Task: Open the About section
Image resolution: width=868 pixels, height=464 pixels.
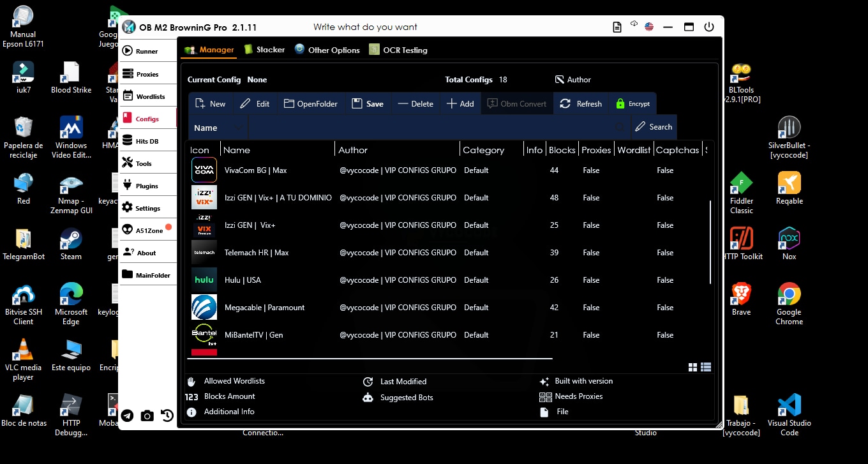Action: point(147,253)
